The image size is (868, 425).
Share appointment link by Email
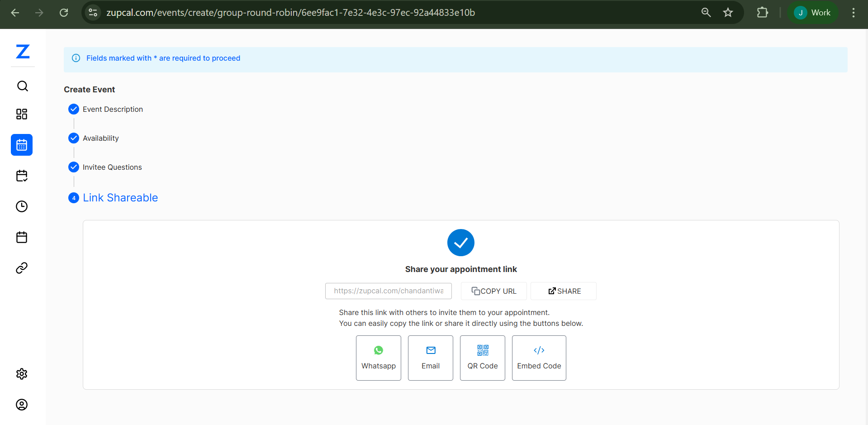[x=430, y=358]
